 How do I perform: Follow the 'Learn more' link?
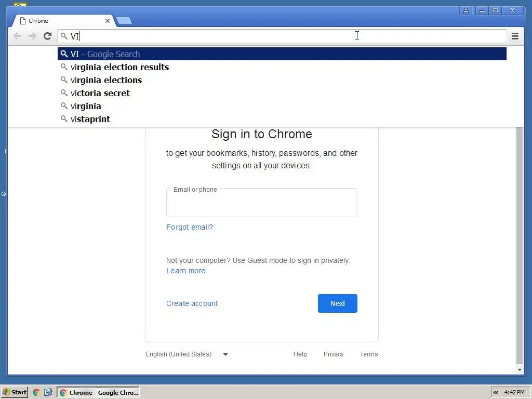tap(185, 271)
